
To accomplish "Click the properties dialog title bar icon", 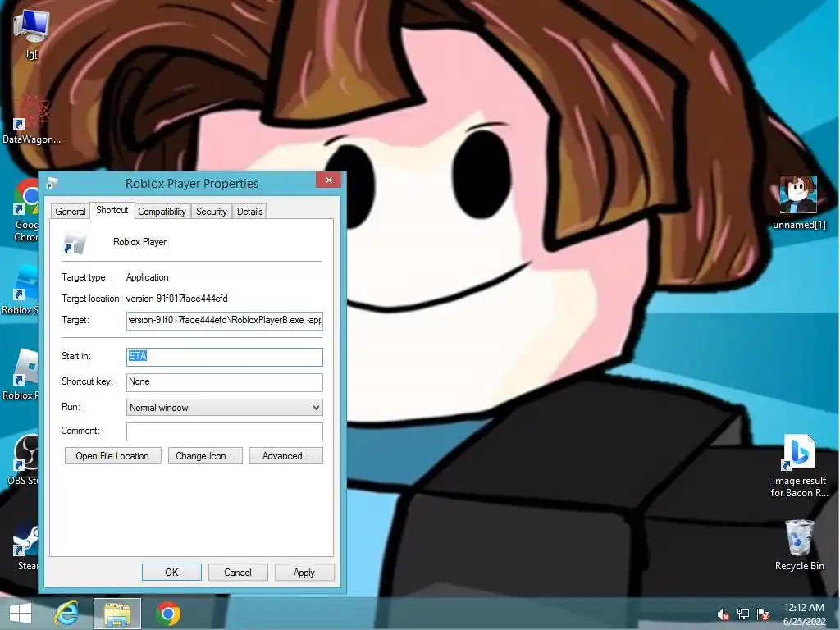I will coord(52,183).
